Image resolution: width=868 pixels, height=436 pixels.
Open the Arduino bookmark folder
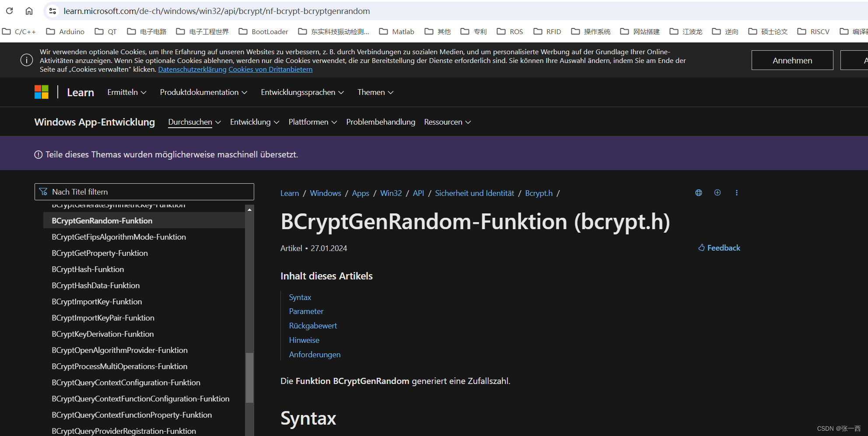(x=65, y=31)
